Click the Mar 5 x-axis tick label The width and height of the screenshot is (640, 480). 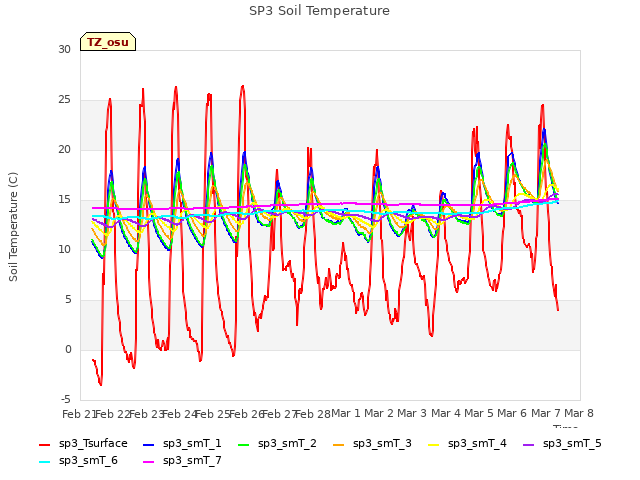(479, 413)
